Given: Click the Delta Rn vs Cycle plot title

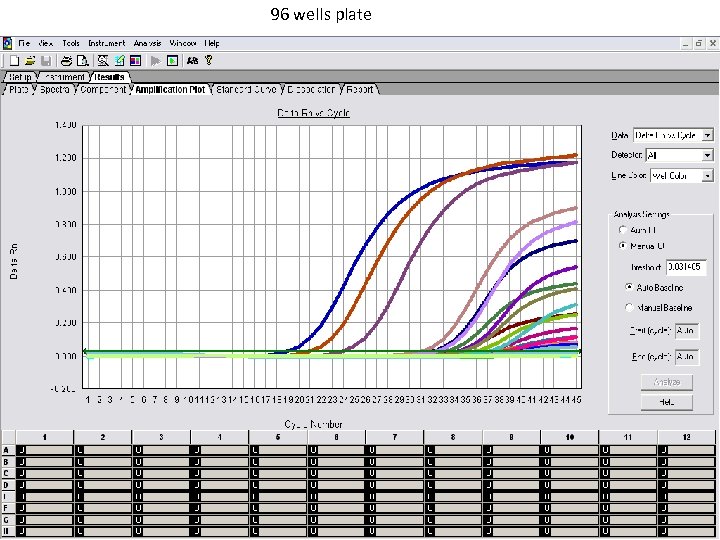Looking at the screenshot, I should point(314,113).
